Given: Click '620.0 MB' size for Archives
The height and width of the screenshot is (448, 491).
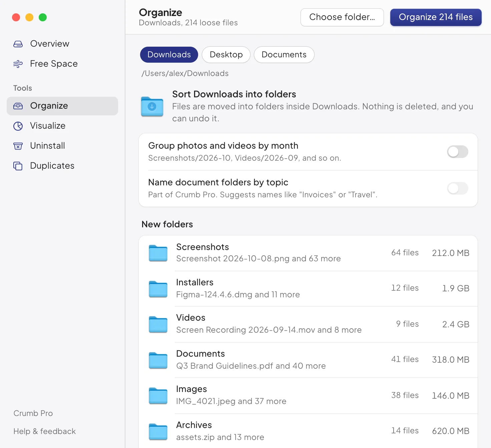Looking at the screenshot, I should click(x=451, y=431).
